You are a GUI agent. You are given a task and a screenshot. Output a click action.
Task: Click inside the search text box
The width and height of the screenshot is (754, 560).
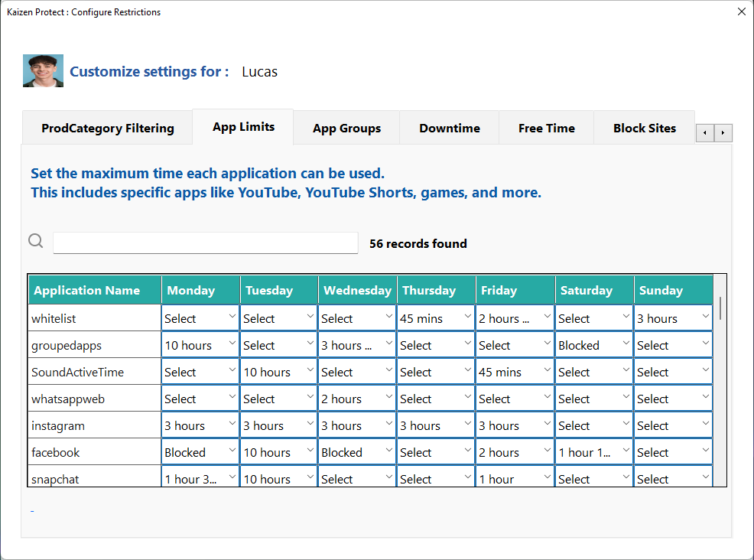coord(205,243)
